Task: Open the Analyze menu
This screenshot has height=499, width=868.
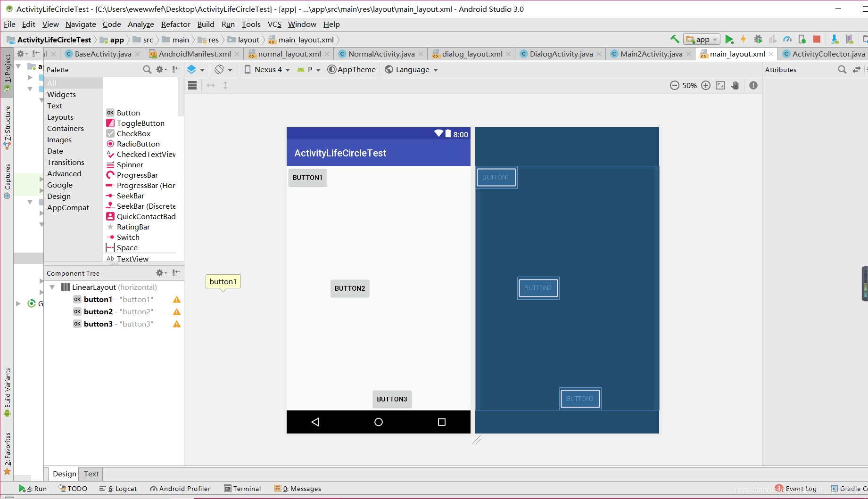Action: point(141,24)
